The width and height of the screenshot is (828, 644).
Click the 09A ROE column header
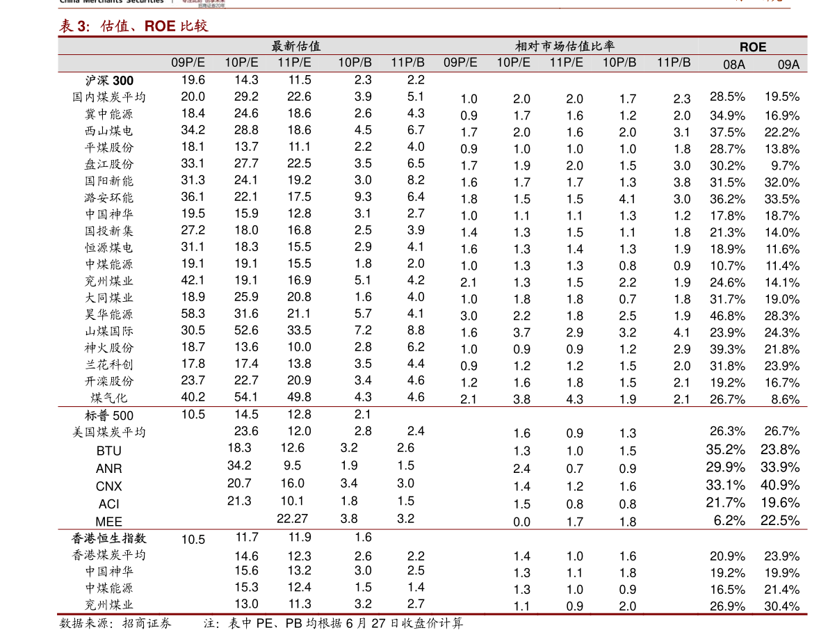click(x=788, y=65)
